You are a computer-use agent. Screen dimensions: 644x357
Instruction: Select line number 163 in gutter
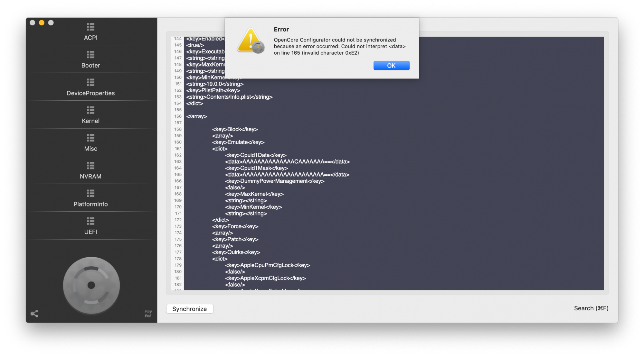pyautogui.click(x=178, y=162)
